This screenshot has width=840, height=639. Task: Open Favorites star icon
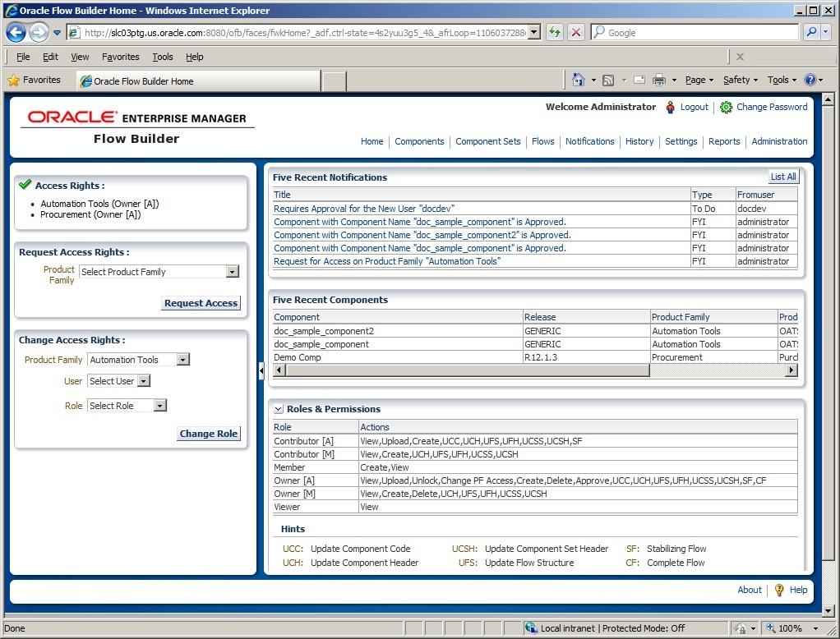13,80
